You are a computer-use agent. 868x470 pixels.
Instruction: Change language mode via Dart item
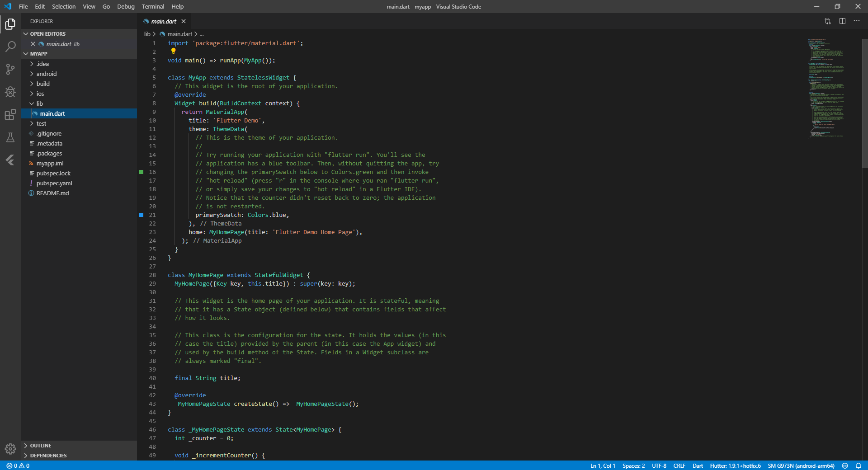point(698,465)
